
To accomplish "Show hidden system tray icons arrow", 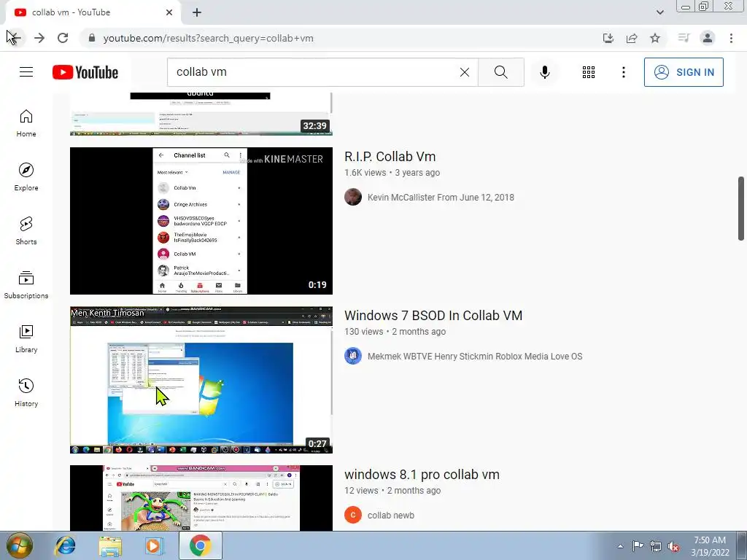I will click(620, 546).
